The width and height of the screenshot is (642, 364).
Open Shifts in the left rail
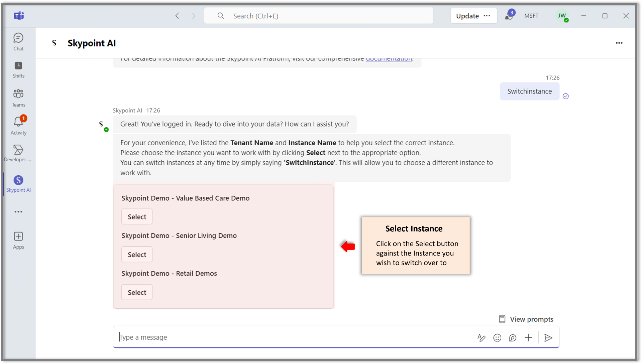[x=18, y=69]
